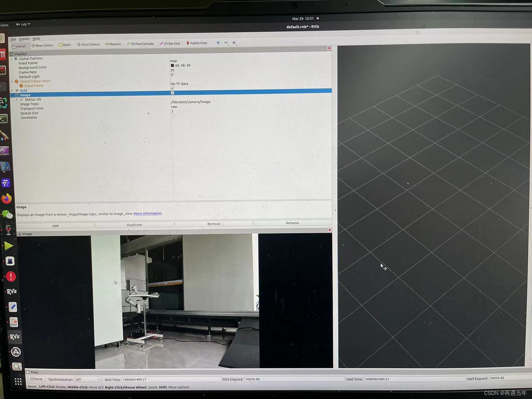Click the No TF data status text
Viewport: 532px width, 399px height.
179,84
